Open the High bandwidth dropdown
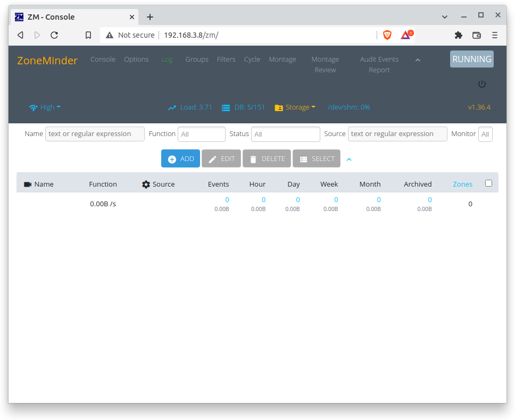This screenshot has height=420, width=515. pyautogui.click(x=50, y=107)
